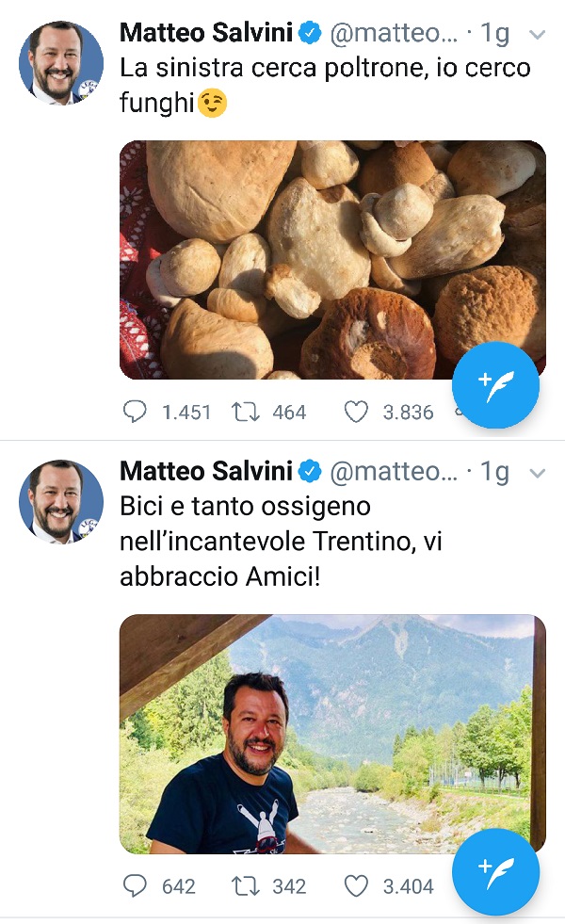Open Salvini's avatar on the second tweet
The image size is (565, 924).
point(61,501)
